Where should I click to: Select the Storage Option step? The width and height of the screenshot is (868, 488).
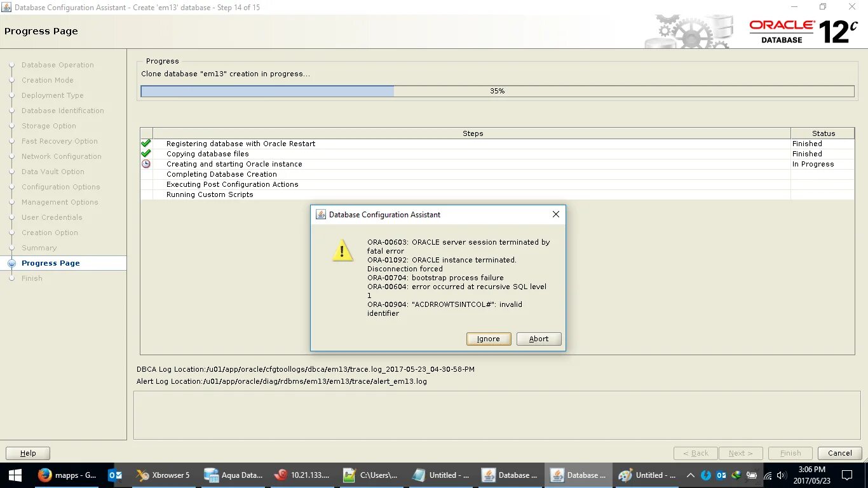[x=49, y=126]
